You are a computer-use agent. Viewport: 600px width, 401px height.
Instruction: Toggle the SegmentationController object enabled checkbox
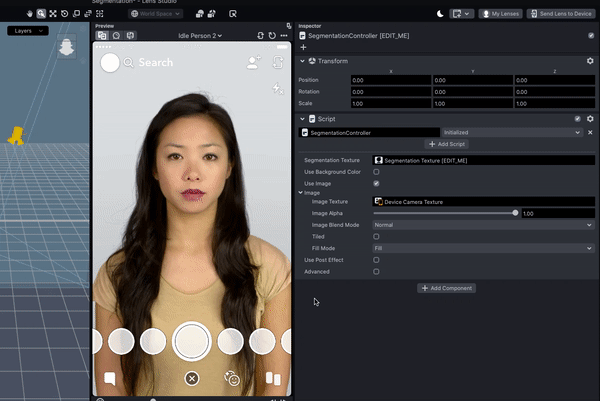coord(591,36)
